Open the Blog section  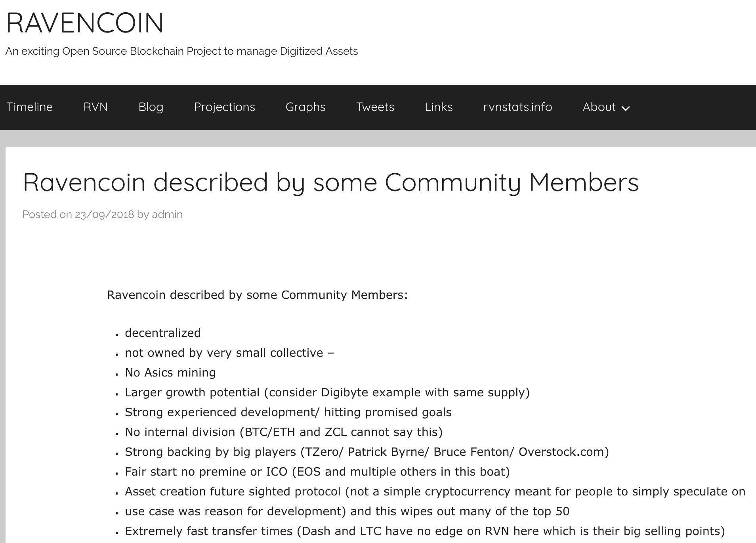coord(151,107)
